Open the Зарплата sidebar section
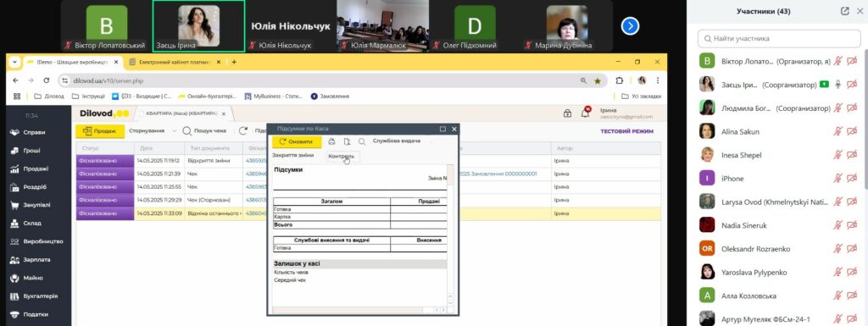The height and width of the screenshot is (326, 868). [x=36, y=260]
